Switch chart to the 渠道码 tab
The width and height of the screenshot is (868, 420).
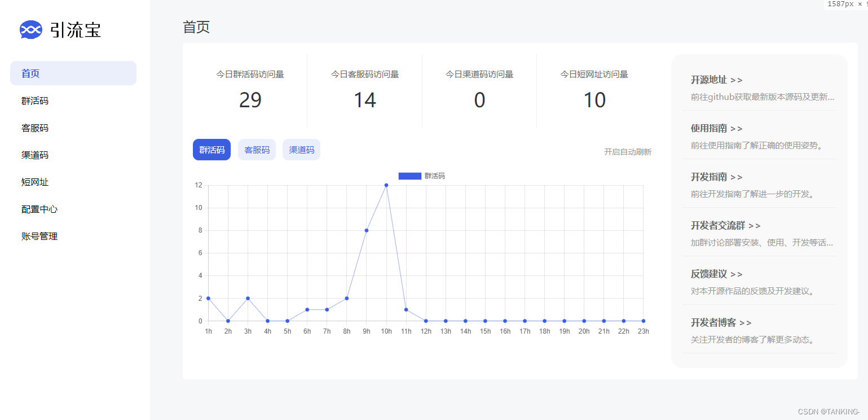coord(301,150)
